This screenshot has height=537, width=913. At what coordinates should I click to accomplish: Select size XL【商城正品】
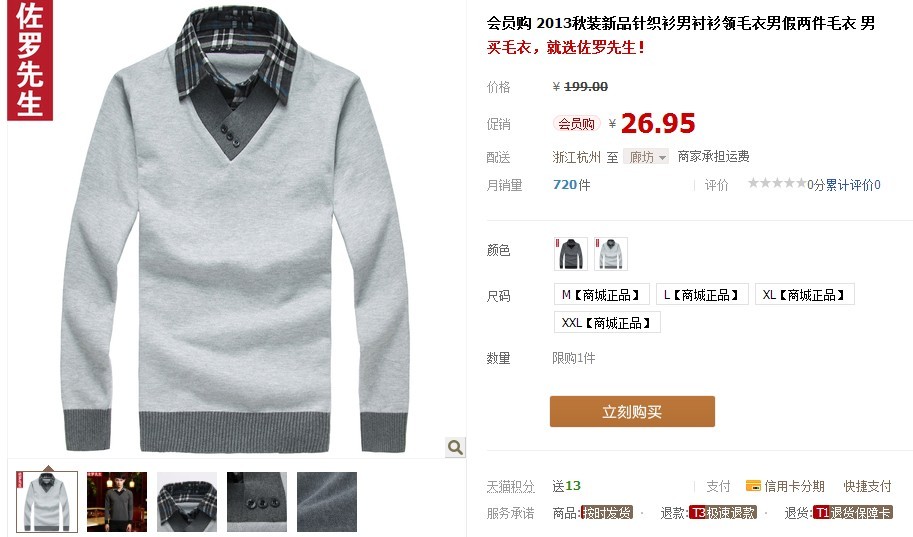pyautogui.click(x=804, y=295)
